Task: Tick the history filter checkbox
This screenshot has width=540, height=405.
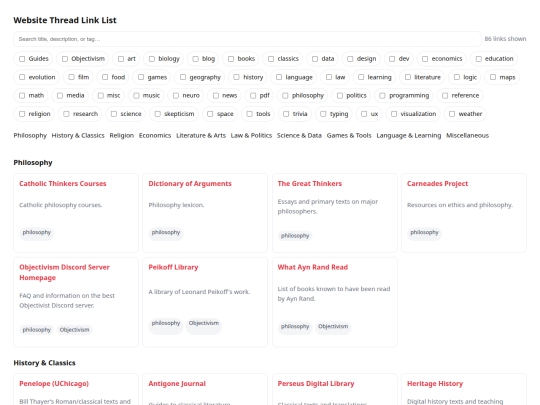Action: coord(237,77)
